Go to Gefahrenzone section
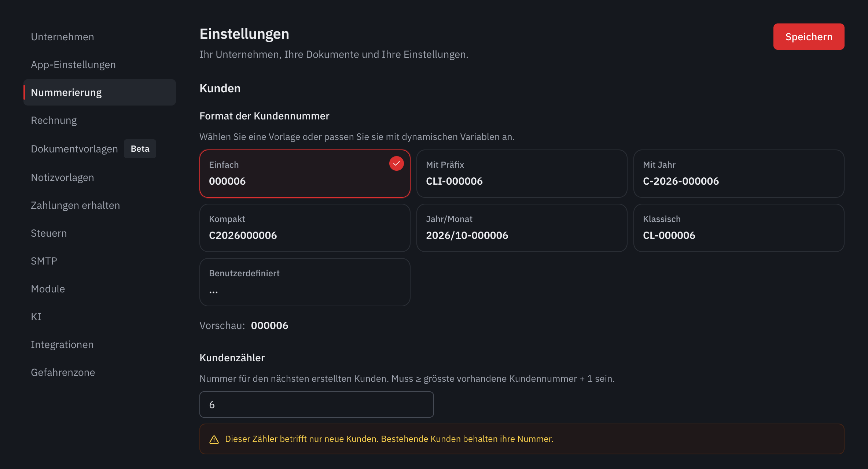The height and width of the screenshot is (469, 868). point(100,372)
